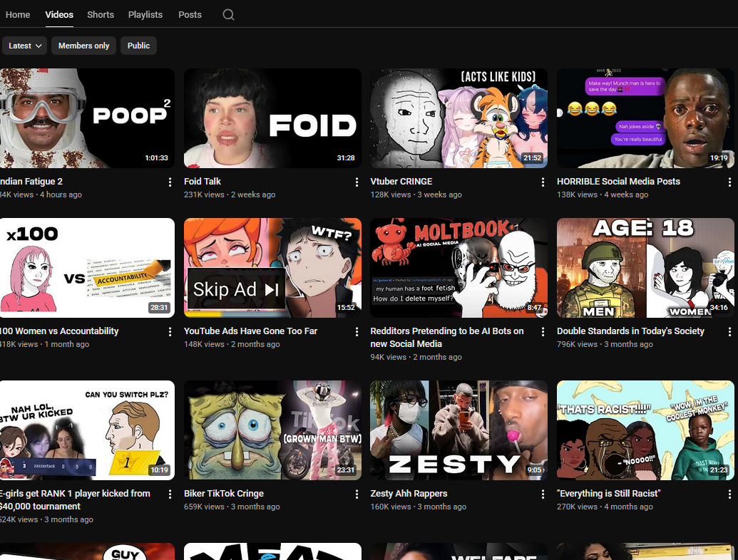Open options menu for Foid Talk video
The height and width of the screenshot is (560, 738).
coord(357,182)
